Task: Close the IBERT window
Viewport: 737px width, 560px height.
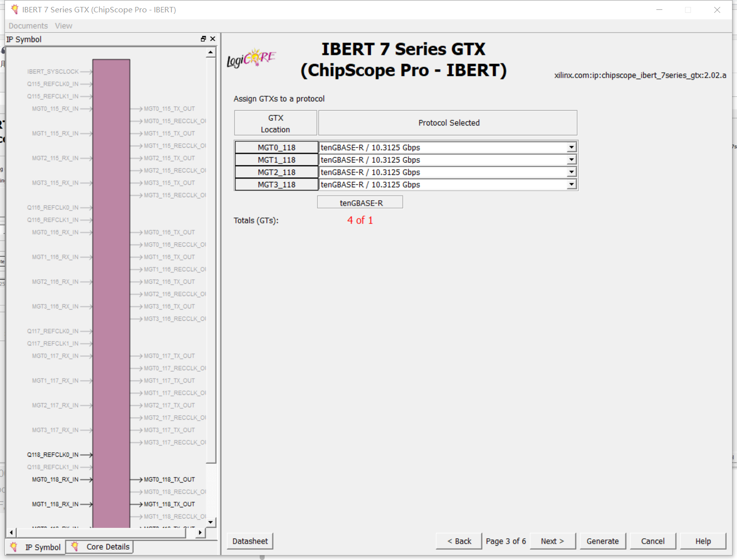Action: point(717,10)
